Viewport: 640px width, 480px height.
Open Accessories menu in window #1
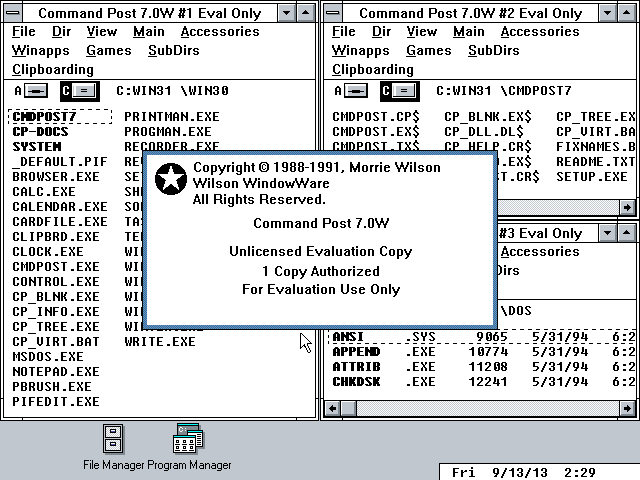click(220, 31)
